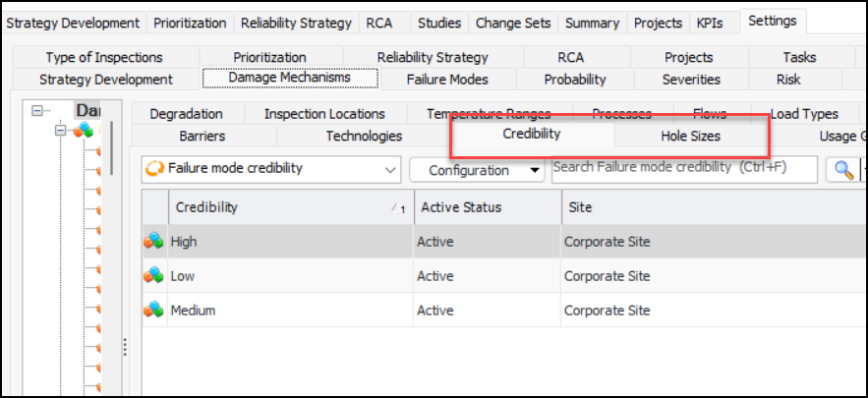Open the Barriers tab
868x398 pixels.
click(x=203, y=136)
